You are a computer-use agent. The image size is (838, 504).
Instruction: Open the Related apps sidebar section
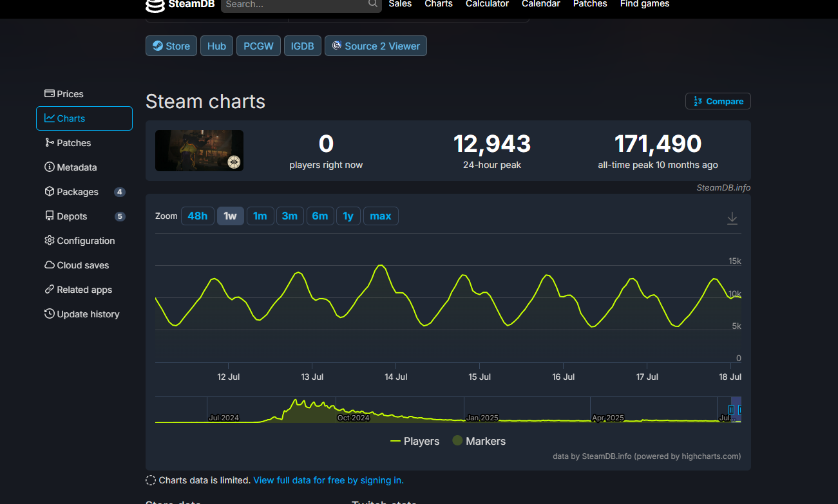84,290
